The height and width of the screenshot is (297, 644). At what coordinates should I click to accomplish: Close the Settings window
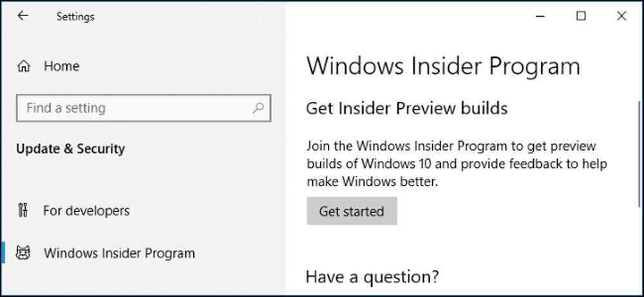pos(621,16)
